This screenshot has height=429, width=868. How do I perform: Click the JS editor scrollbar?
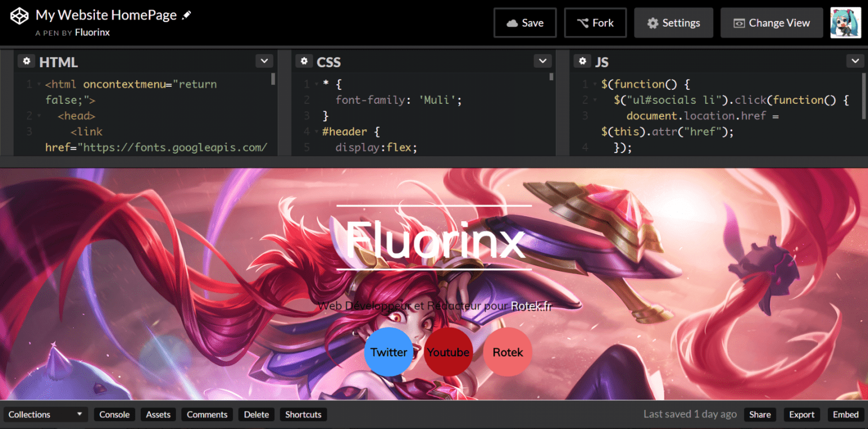(x=864, y=95)
